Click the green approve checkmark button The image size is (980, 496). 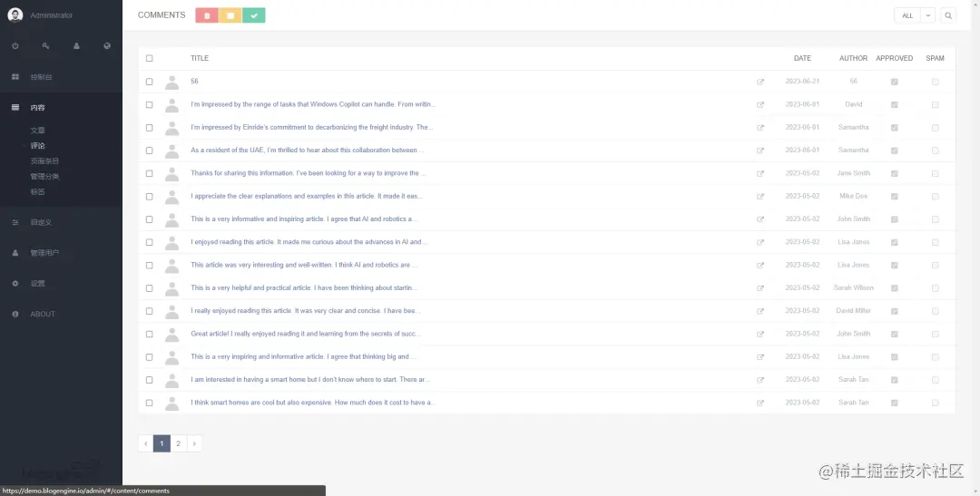[x=254, y=15]
